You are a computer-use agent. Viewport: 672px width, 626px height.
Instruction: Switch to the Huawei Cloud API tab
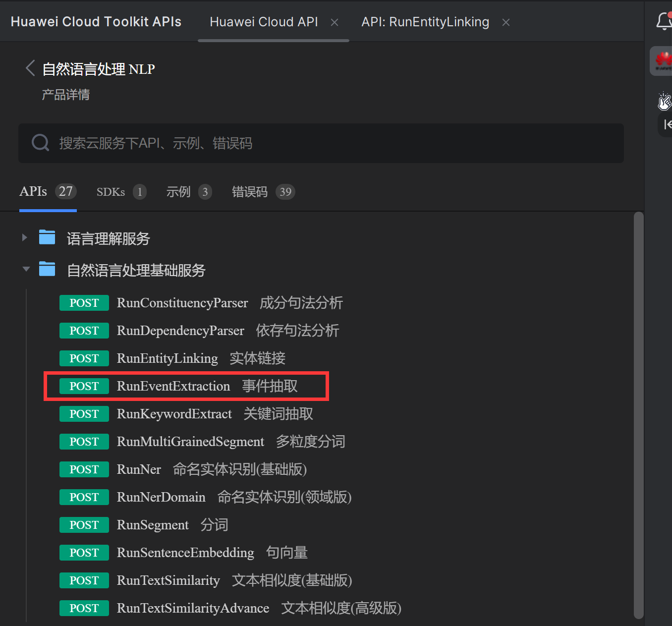[x=264, y=22]
